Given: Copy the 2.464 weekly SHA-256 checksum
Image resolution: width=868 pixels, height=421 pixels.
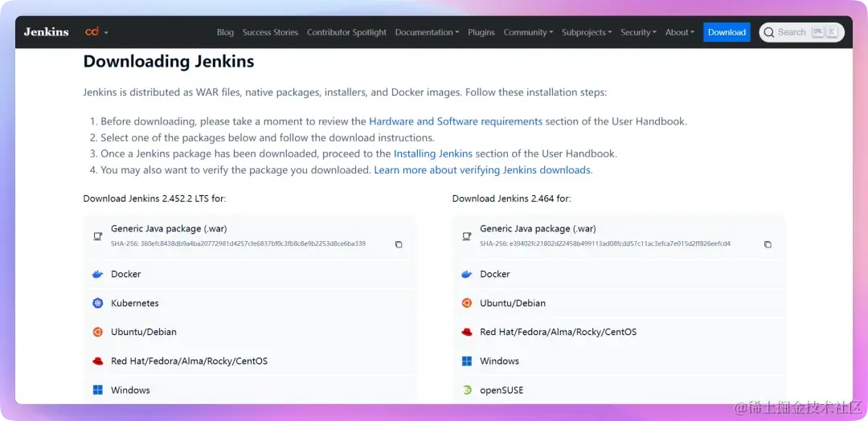Looking at the screenshot, I should pos(768,244).
